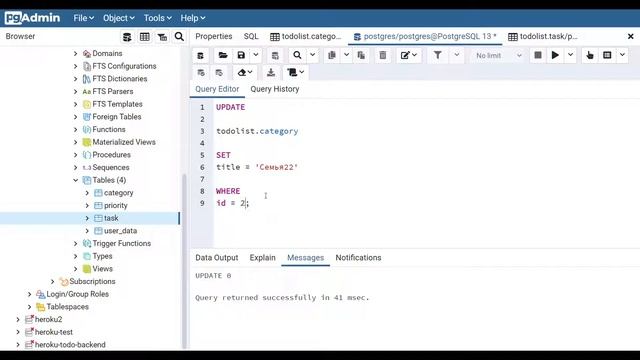Open the Tools menu
This screenshot has height=360, width=640.
click(x=157, y=18)
